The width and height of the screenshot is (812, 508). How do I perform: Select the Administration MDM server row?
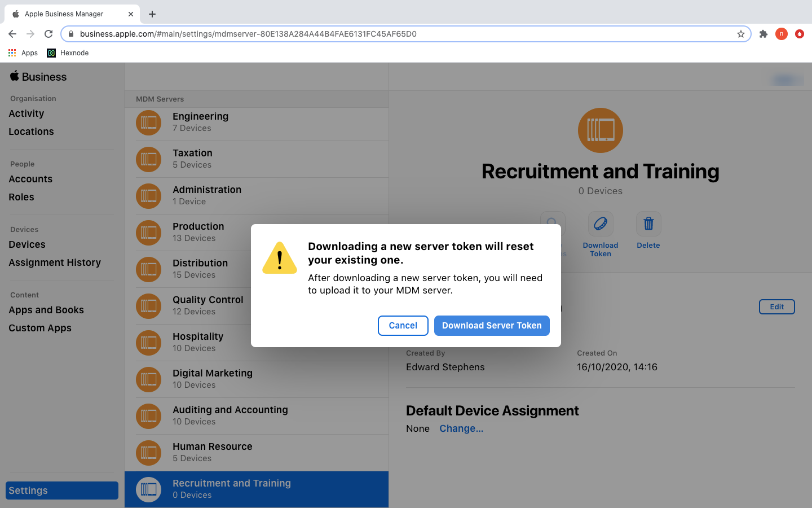257,196
